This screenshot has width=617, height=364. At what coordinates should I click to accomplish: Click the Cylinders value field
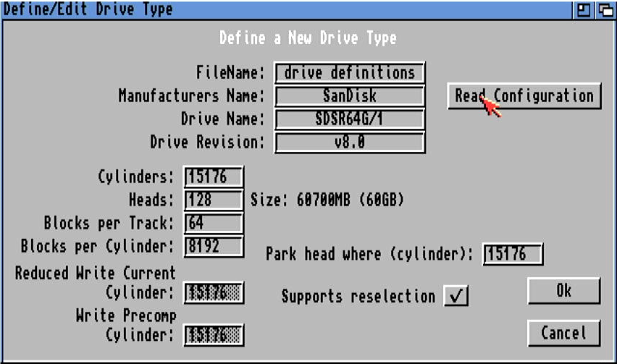point(214,177)
